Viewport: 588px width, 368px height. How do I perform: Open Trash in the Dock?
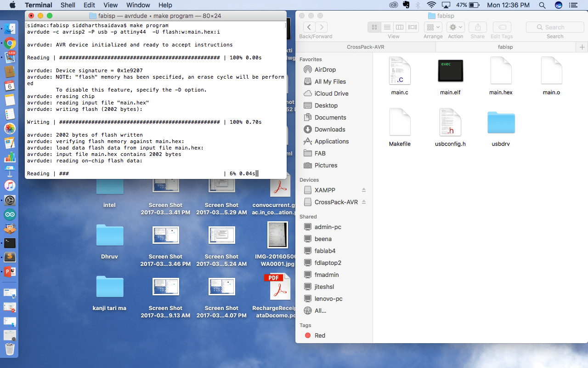(x=10, y=350)
